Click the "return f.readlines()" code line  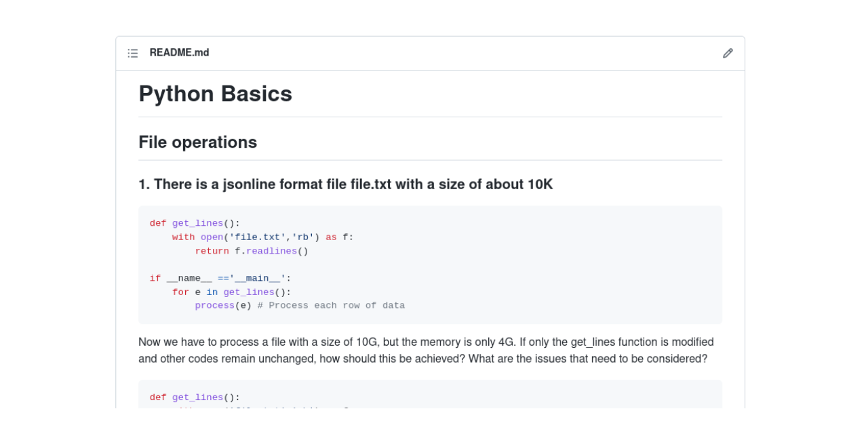[251, 251]
